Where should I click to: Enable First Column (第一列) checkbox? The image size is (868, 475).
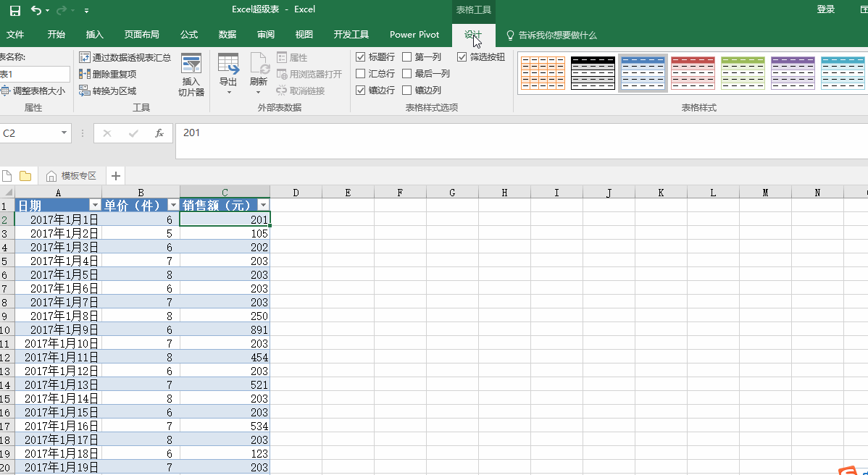[x=407, y=57]
